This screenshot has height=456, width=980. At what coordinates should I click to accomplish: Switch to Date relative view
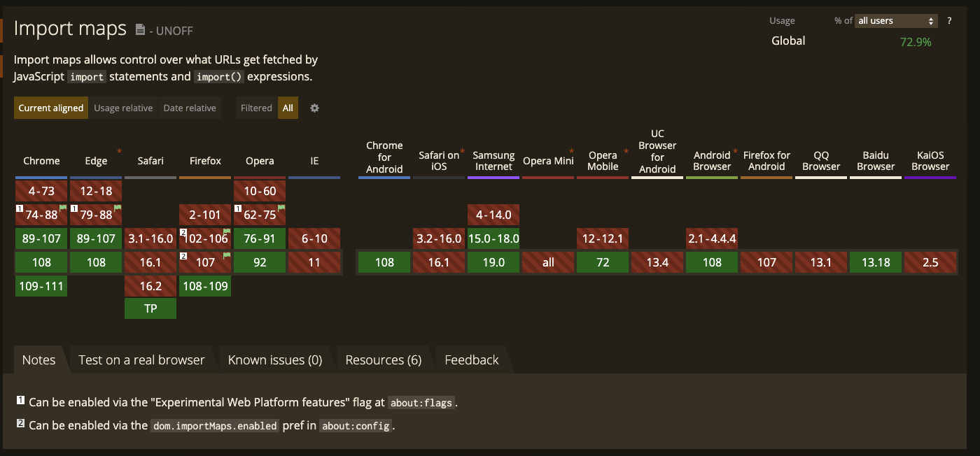190,108
